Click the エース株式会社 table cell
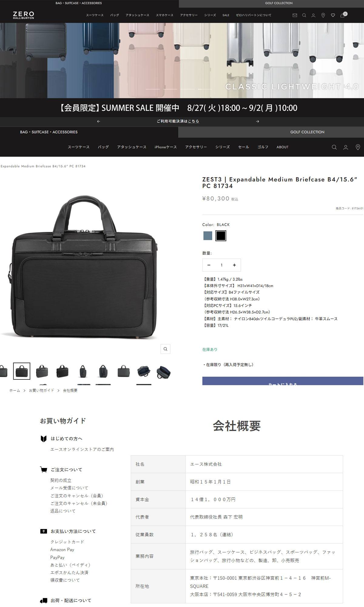The height and width of the screenshot is (607, 364). [x=264, y=464]
